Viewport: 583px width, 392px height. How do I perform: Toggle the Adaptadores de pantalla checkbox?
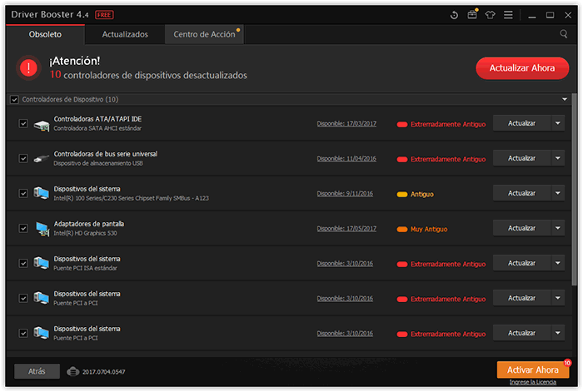click(x=22, y=228)
